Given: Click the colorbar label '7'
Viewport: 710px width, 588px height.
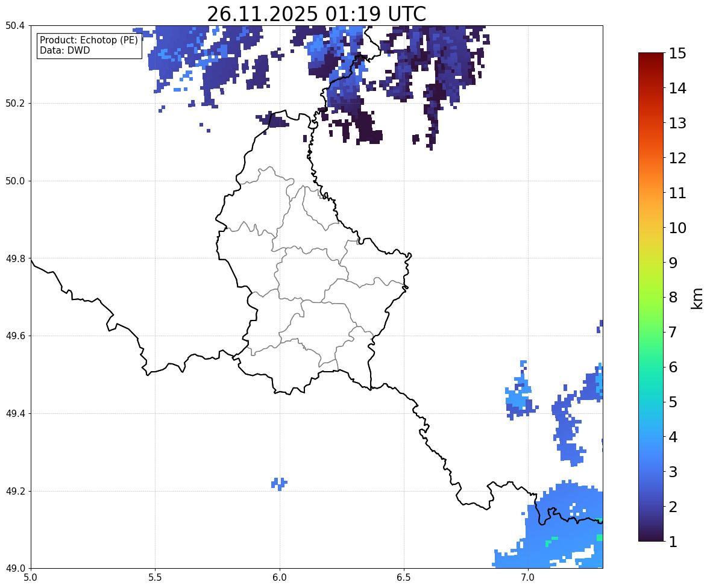Looking at the screenshot, I should (673, 332).
